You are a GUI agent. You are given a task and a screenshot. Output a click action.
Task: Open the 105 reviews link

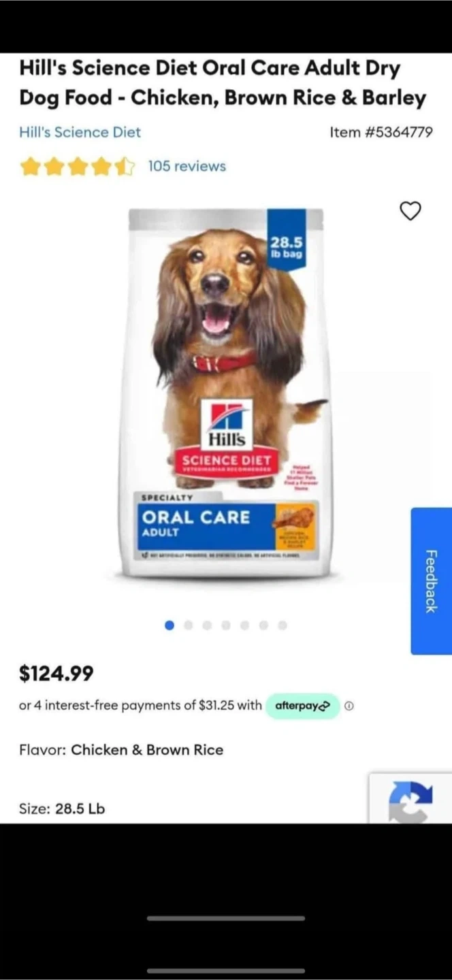click(x=187, y=166)
